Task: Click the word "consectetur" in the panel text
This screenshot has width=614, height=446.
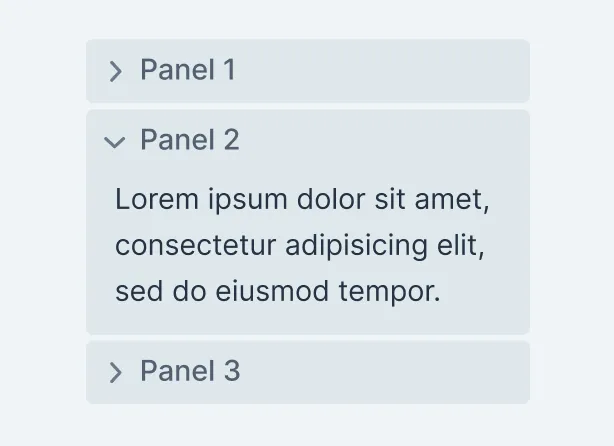Action: [x=196, y=246]
